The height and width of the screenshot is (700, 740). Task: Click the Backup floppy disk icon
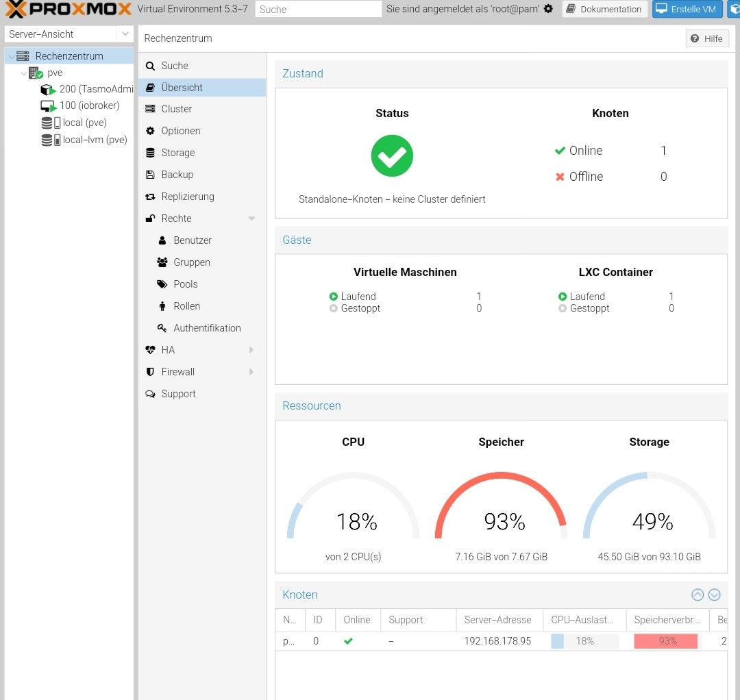point(150,175)
